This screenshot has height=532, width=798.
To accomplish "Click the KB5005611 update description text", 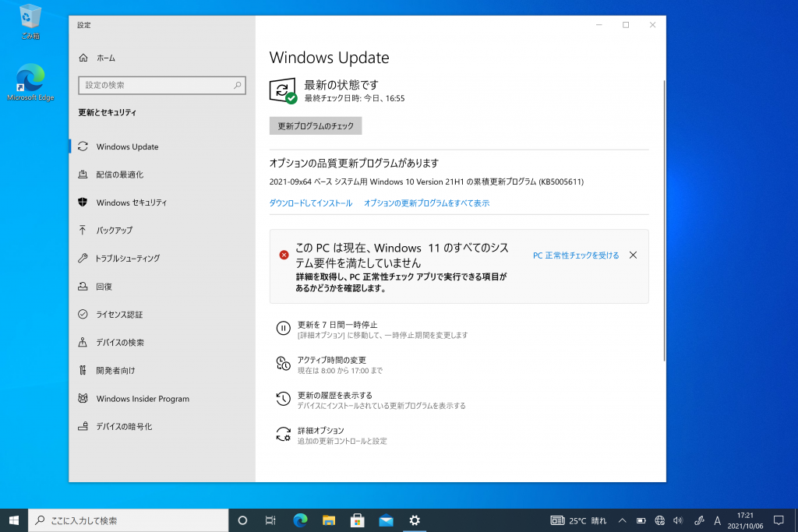I will pyautogui.click(x=426, y=182).
